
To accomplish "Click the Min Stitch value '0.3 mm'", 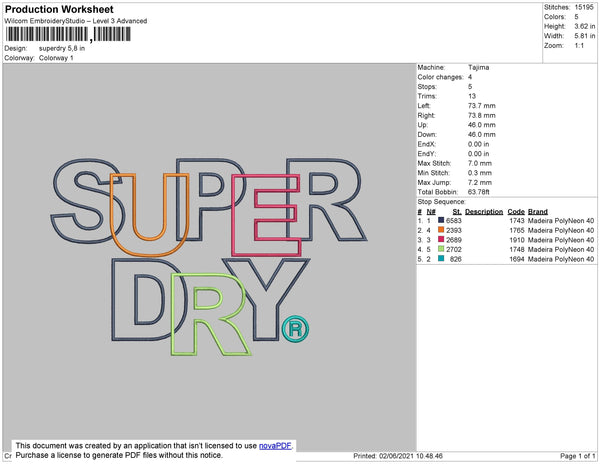I will 479,173.
